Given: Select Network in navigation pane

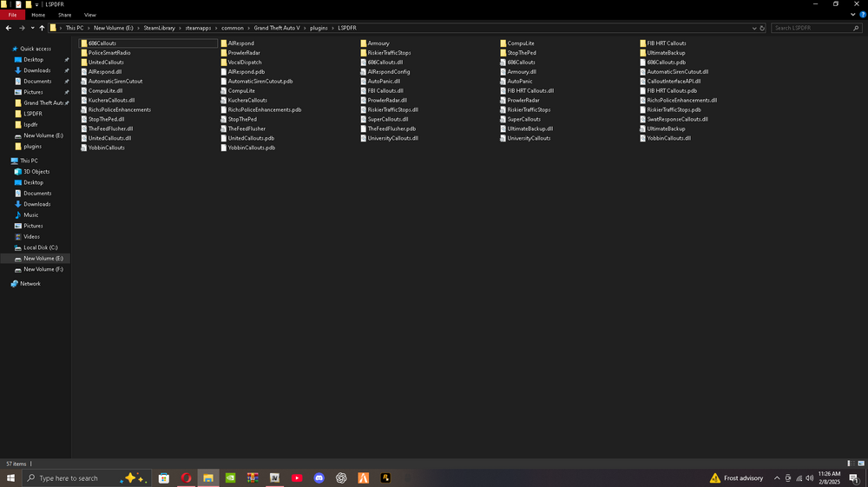Looking at the screenshot, I should [x=30, y=283].
